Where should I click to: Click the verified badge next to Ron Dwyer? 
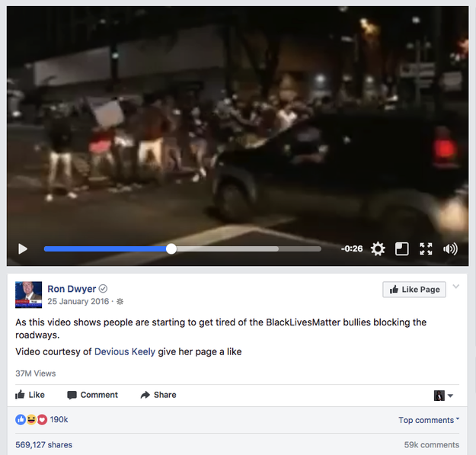(x=104, y=289)
